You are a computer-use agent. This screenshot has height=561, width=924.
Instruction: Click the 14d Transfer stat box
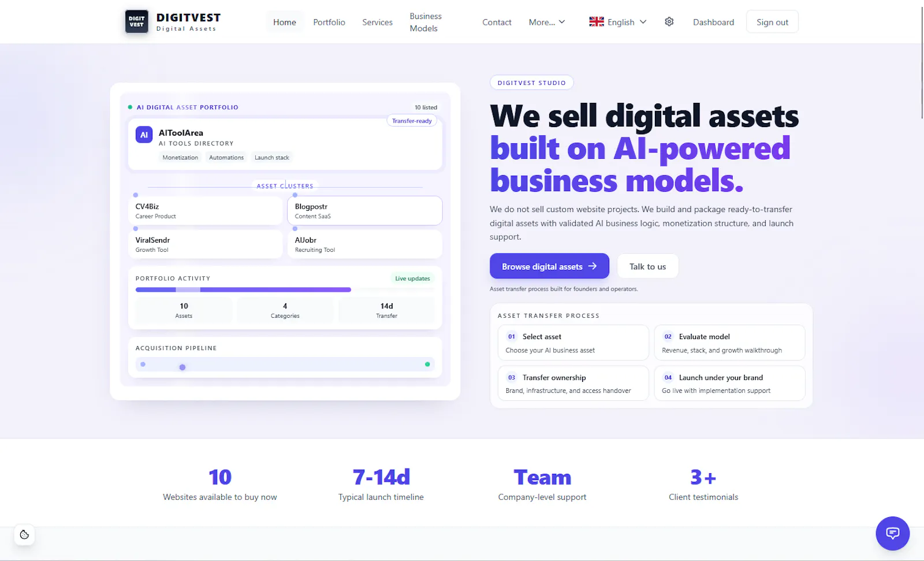coord(387,310)
